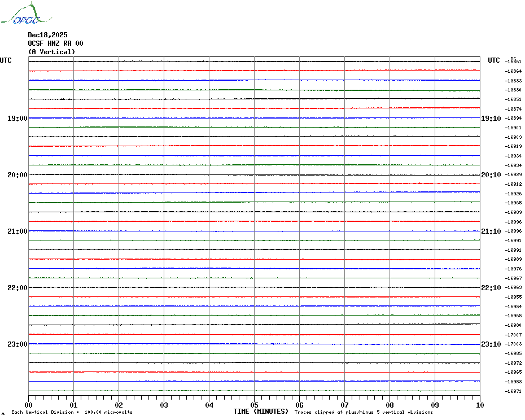Click the DC offset value -16926
Screen dimensions: 525x420
pos(513,194)
